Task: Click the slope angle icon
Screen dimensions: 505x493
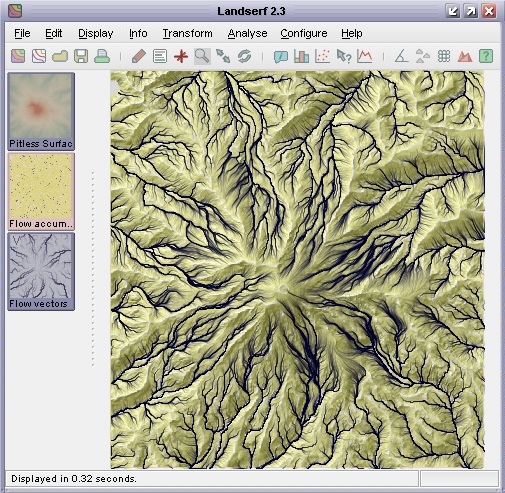Action: tap(401, 56)
